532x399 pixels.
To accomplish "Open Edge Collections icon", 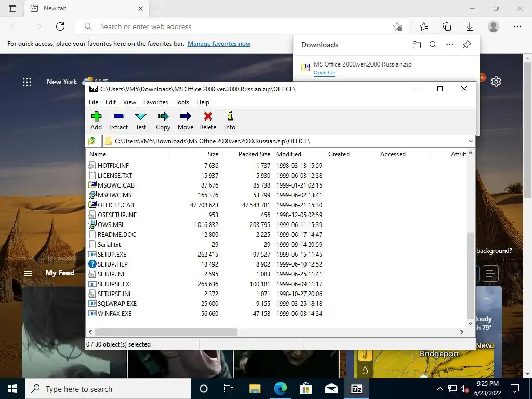I will [447, 26].
